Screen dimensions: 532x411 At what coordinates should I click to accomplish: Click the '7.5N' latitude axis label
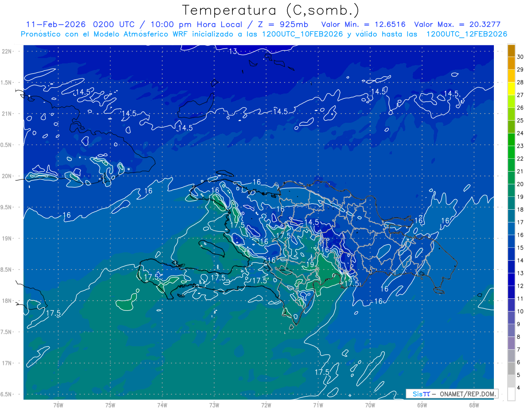click(7, 332)
